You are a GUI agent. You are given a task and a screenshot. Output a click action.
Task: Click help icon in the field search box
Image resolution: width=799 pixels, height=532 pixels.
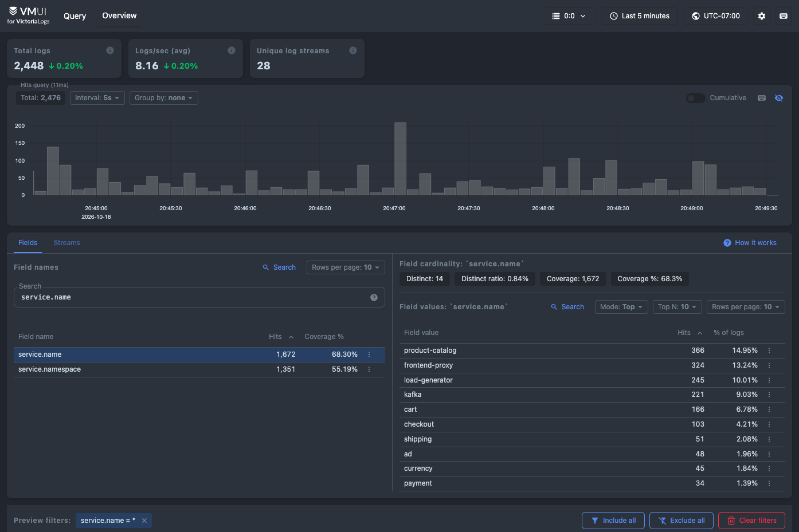point(374,297)
